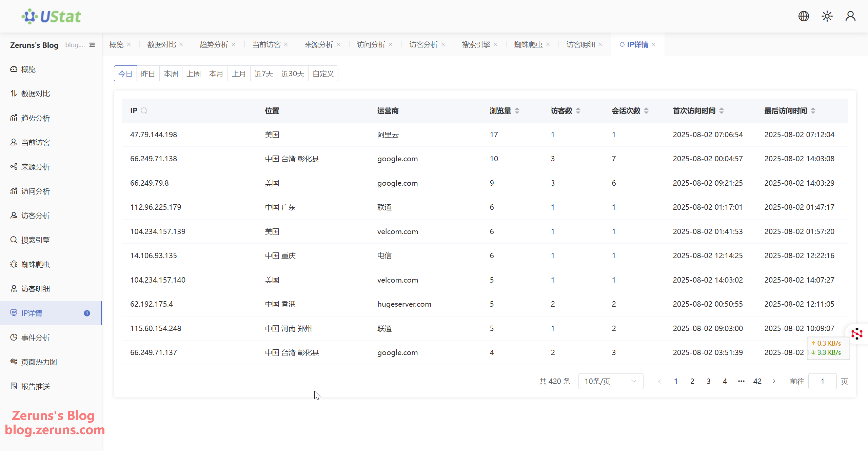Select the 昨日 date range

(x=148, y=74)
